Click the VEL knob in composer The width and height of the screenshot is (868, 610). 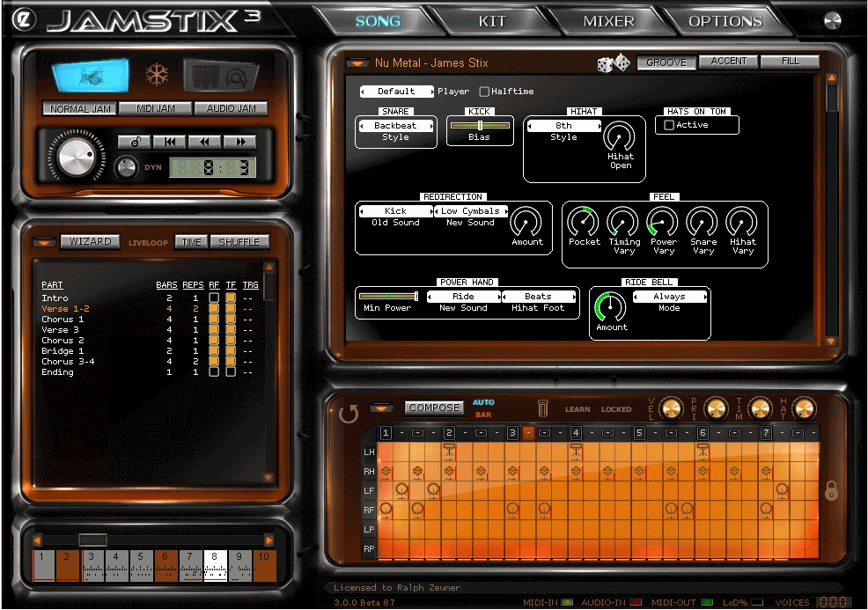tap(671, 409)
